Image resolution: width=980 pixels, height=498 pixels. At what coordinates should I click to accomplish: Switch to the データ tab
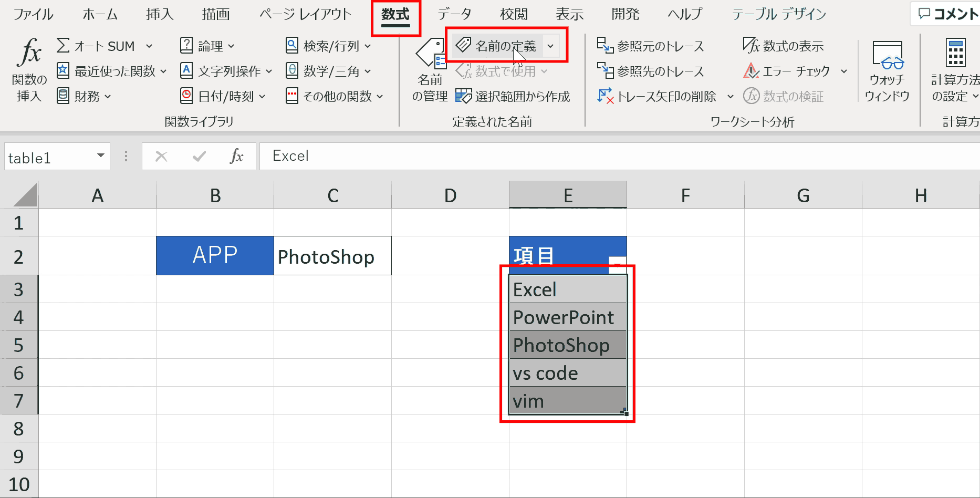(x=454, y=14)
